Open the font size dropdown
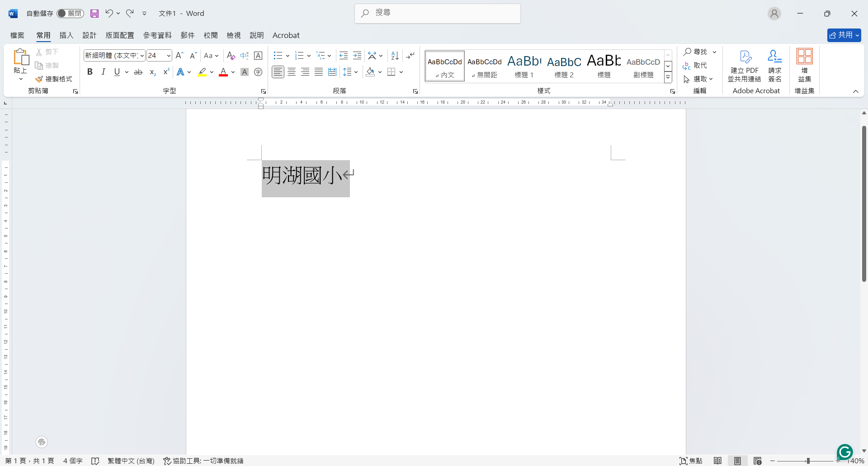868x466 pixels. [x=169, y=56]
